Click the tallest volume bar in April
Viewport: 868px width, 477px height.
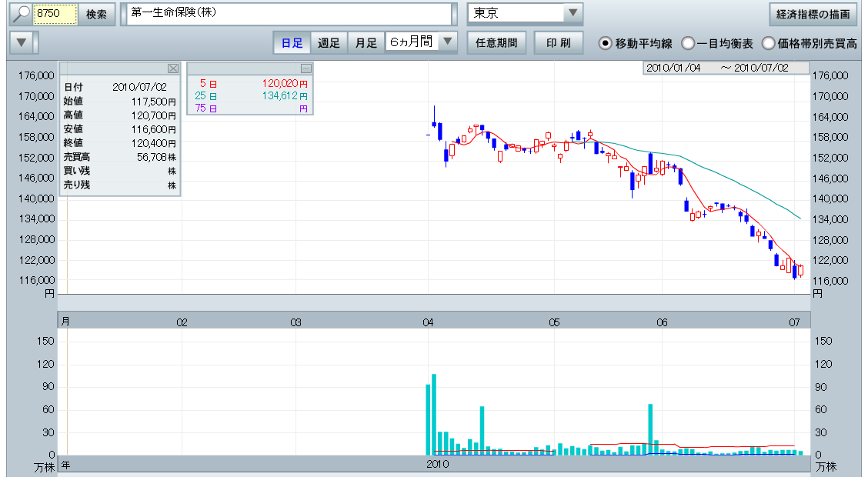(434, 414)
